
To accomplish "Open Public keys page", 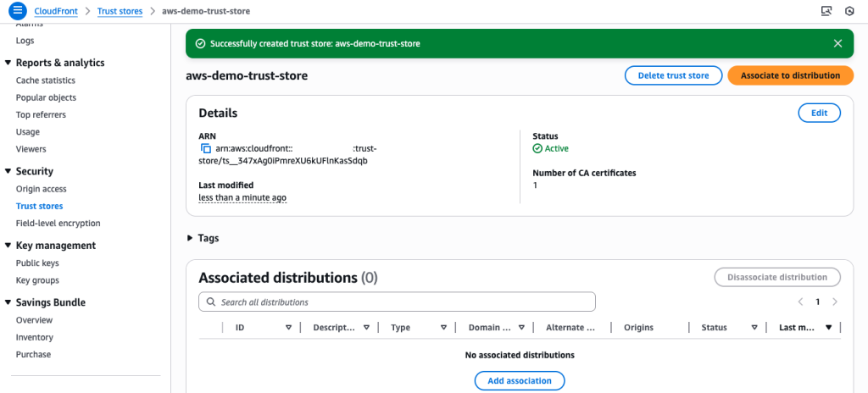I will pos(37,263).
